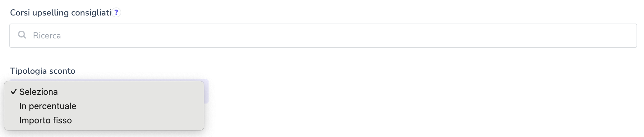The height and width of the screenshot is (137, 644).
Task: Click the help question mark icon
Action: tap(116, 12)
